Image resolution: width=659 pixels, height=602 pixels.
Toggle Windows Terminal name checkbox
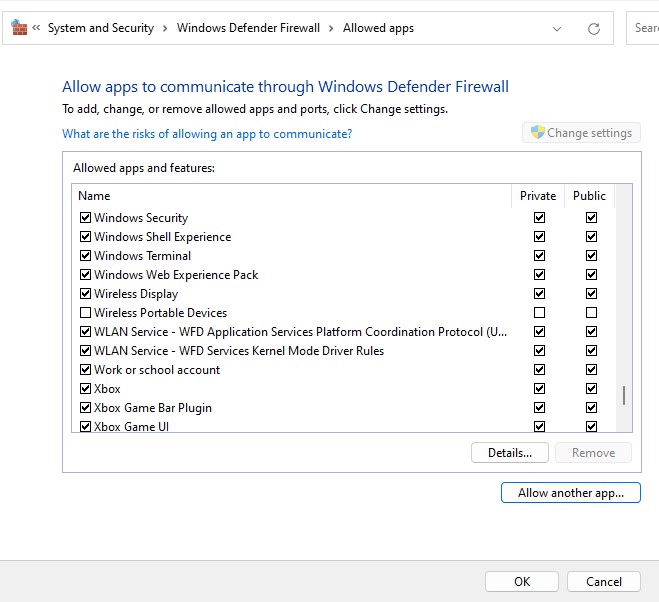[85, 255]
